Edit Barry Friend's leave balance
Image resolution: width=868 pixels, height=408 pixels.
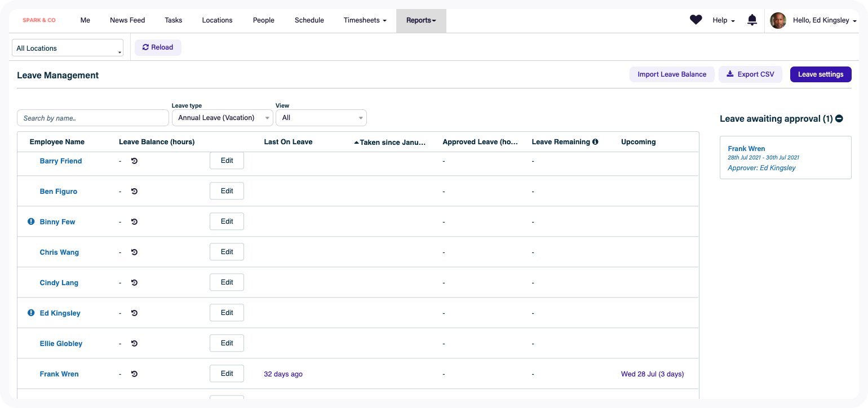pyautogui.click(x=227, y=161)
